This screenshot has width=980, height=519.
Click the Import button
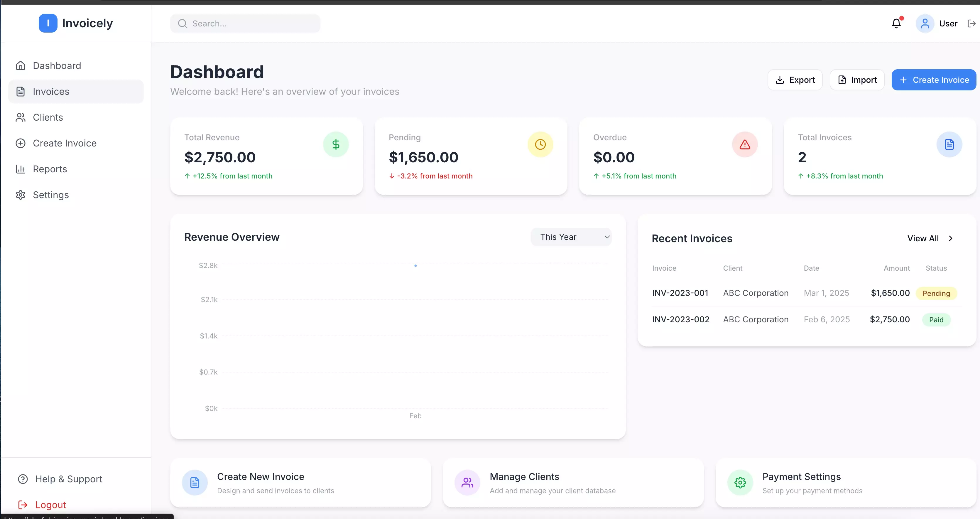click(857, 80)
